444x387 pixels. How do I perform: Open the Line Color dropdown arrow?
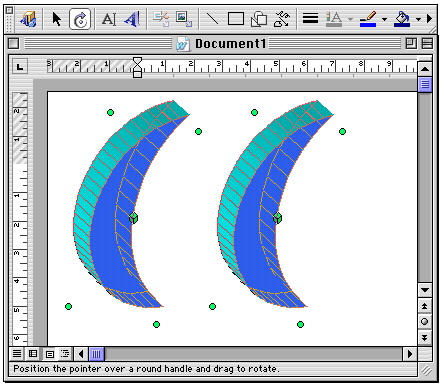384,19
